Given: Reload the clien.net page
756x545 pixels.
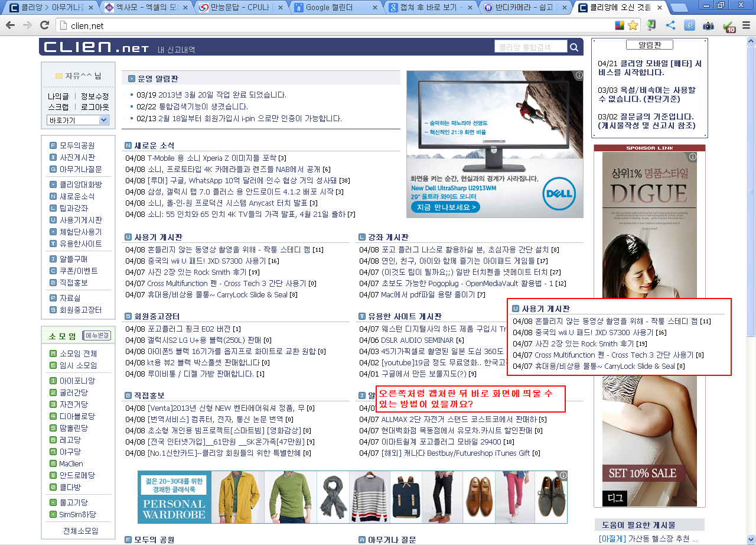Looking at the screenshot, I should click(x=44, y=25).
